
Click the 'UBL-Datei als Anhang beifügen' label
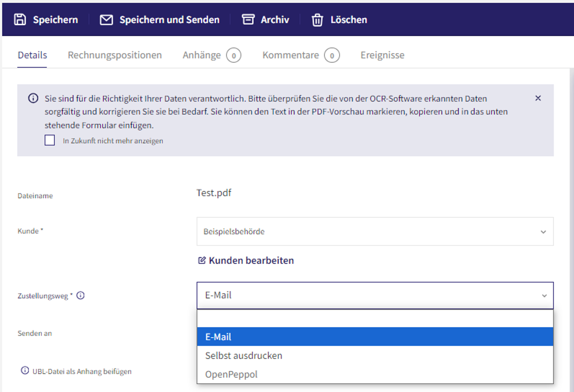(x=82, y=371)
